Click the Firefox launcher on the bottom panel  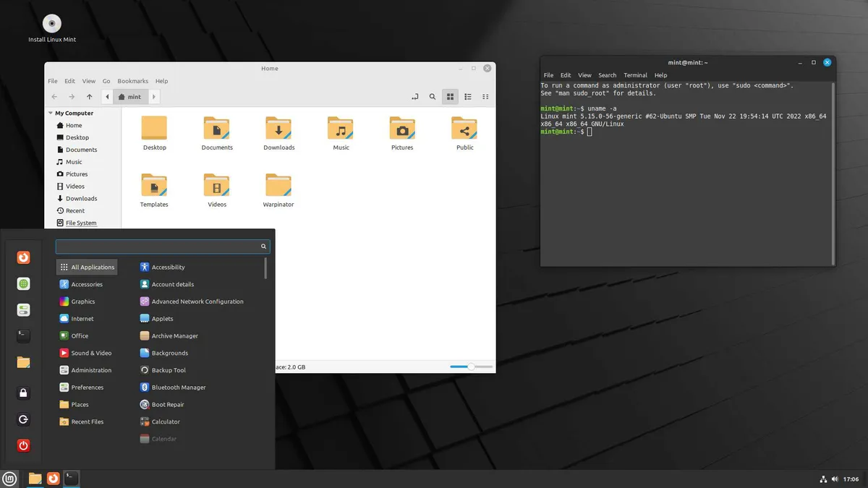click(53, 478)
